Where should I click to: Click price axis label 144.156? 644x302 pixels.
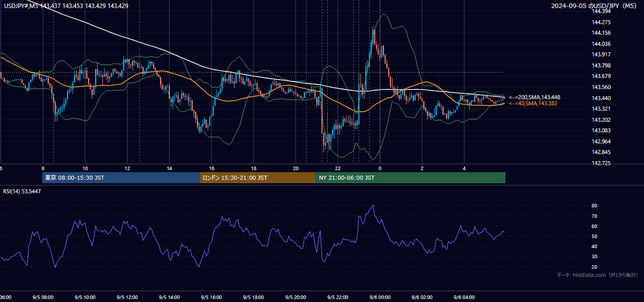point(602,33)
